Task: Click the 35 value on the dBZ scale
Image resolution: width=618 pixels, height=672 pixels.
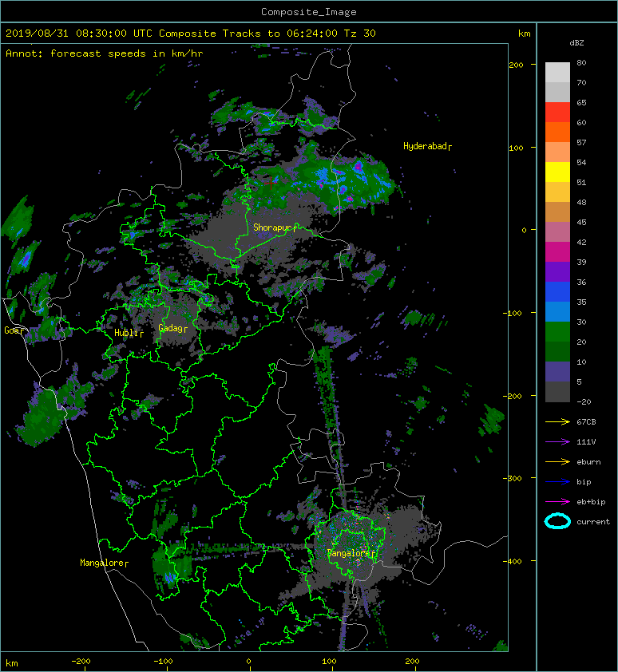Action: 581,302
